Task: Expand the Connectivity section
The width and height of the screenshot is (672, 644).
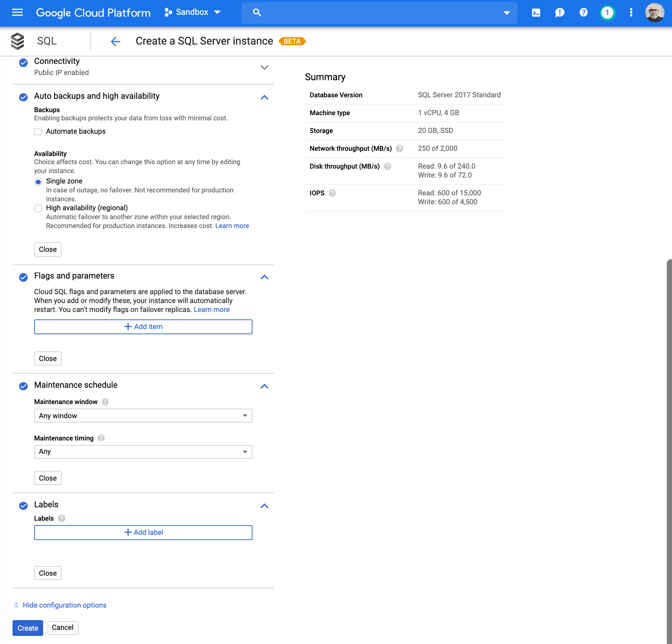Action: 264,67
